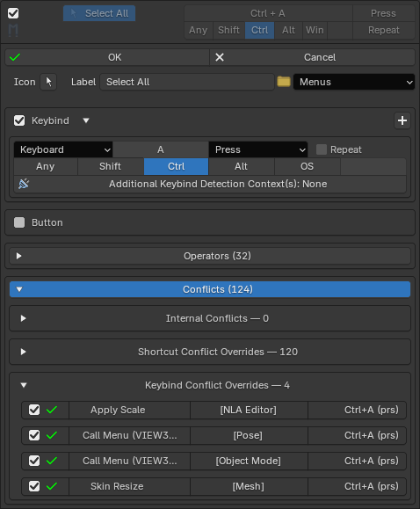Toggle the Alt modifier in keybind panel

pyautogui.click(x=241, y=166)
